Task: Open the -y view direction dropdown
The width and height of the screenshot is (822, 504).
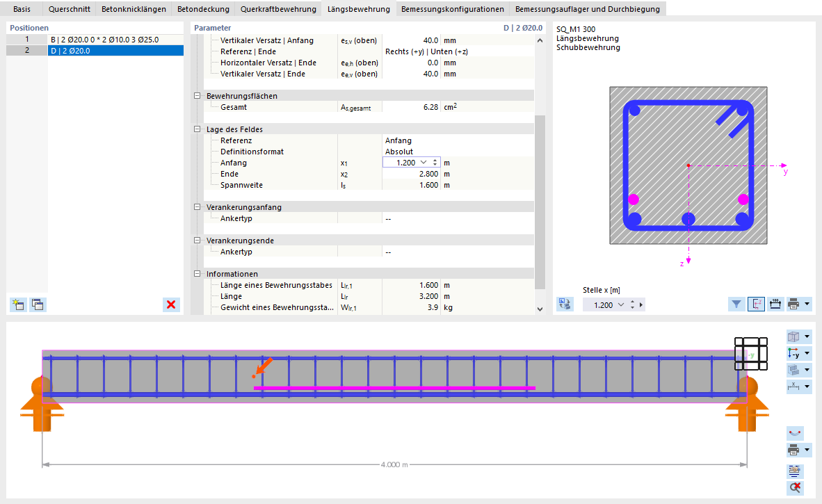Action: click(807, 354)
